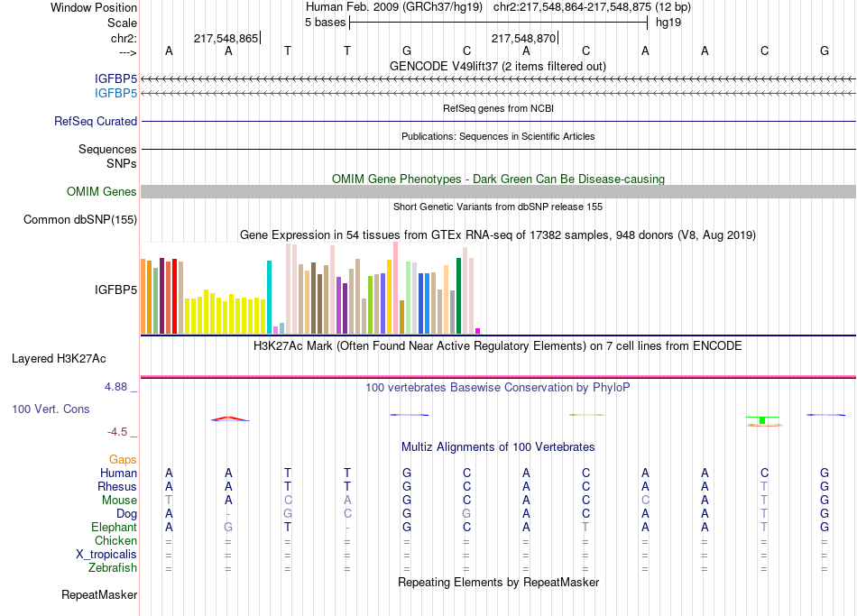Click the 217,548,870 coordinate marker

tap(523, 38)
